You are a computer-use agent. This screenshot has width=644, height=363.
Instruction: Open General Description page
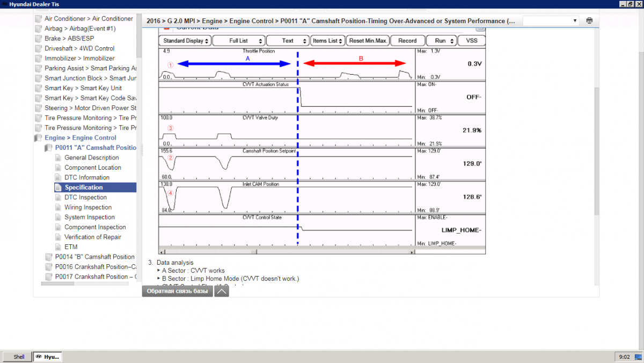click(x=92, y=158)
